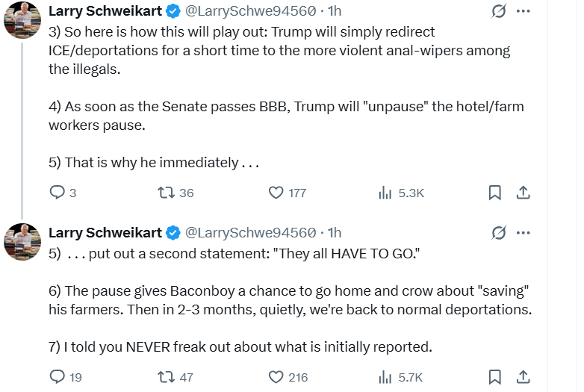
Task: Open Grok icon on first tweet
Action: point(498,11)
